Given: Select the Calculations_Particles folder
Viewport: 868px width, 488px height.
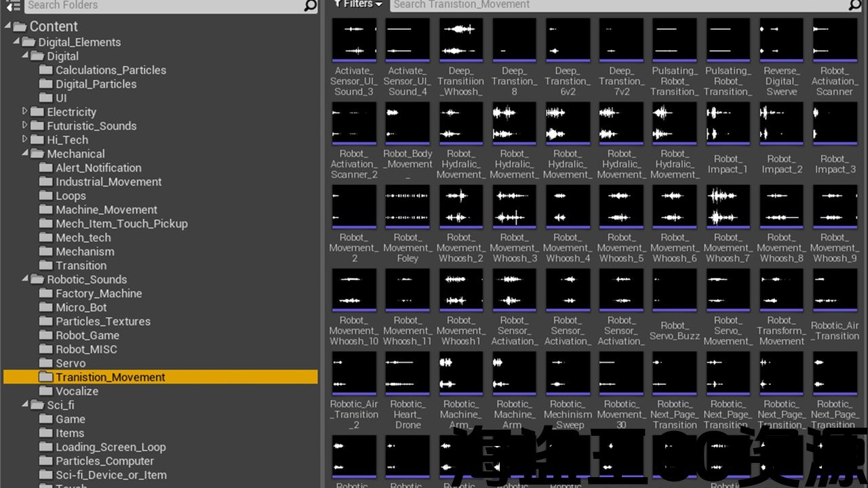Looking at the screenshot, I should [110, 70].
